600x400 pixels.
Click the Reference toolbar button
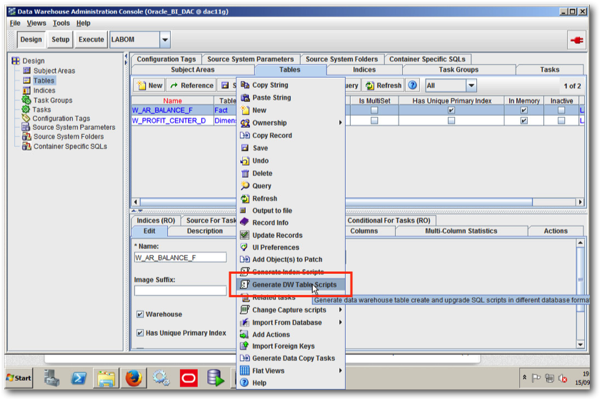coord(192,85)
